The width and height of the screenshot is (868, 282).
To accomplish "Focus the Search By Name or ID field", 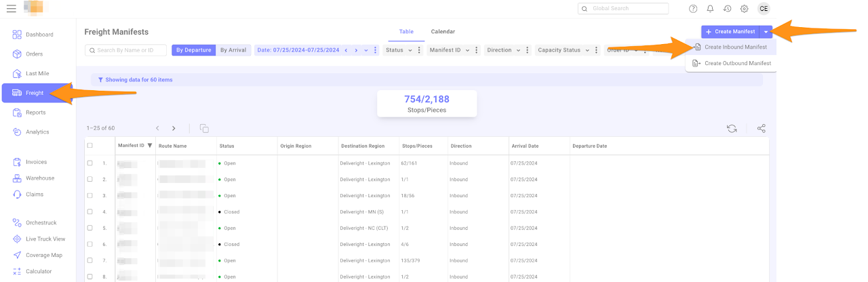I will (x=126, y=50).
